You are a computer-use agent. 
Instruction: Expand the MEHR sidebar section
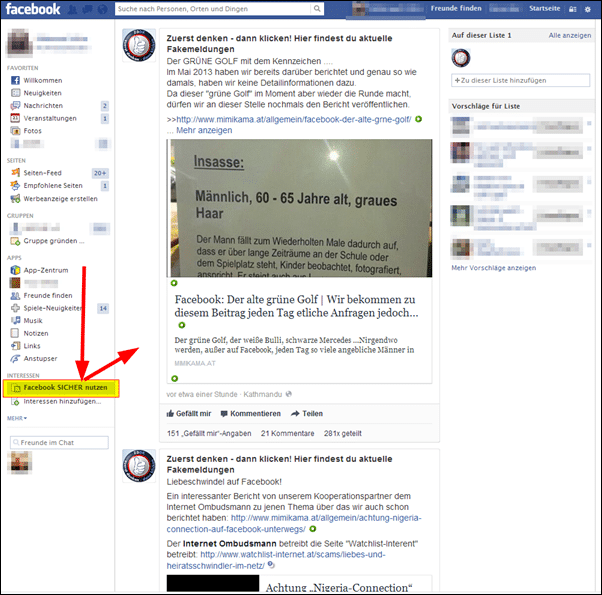(x=17, y=418)
